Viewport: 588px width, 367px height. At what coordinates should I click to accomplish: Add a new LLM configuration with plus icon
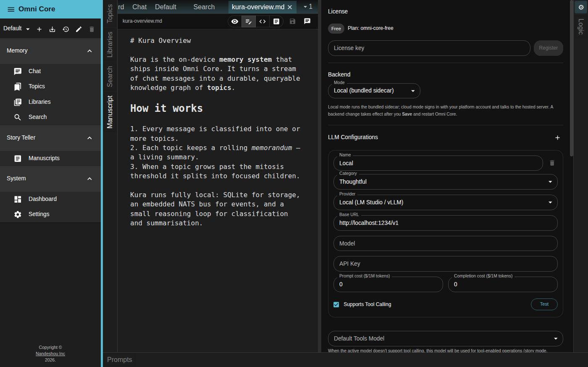557,138
